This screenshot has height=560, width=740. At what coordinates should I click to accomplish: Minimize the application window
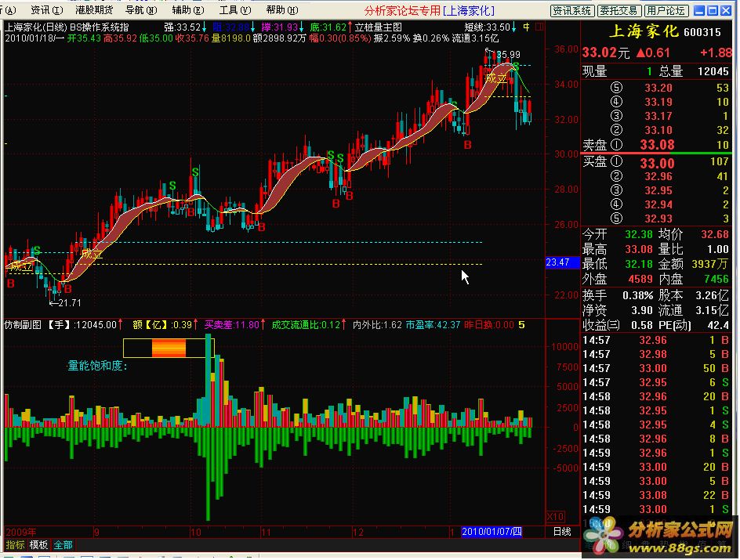700,10
